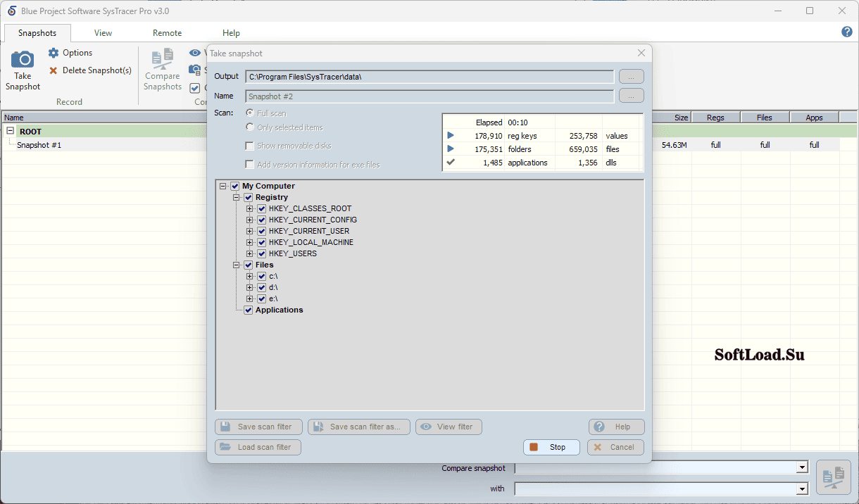Toggle Add version information for exe files
Screen dimensions: 859x504
pyautogui.click(x=249, y=164)
